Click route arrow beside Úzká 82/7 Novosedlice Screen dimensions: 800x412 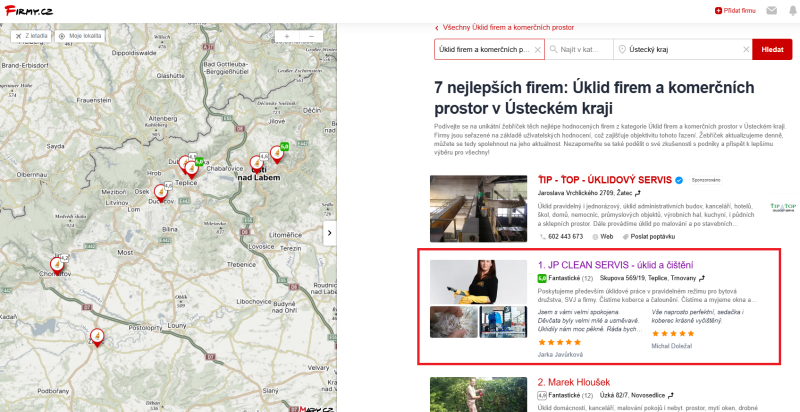click(x=670, y=395)
